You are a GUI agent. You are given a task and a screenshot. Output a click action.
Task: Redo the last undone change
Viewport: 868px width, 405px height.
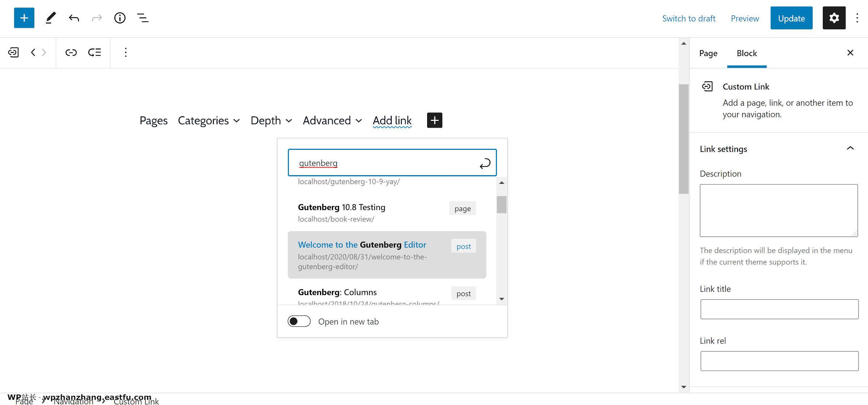coord(97,18)
